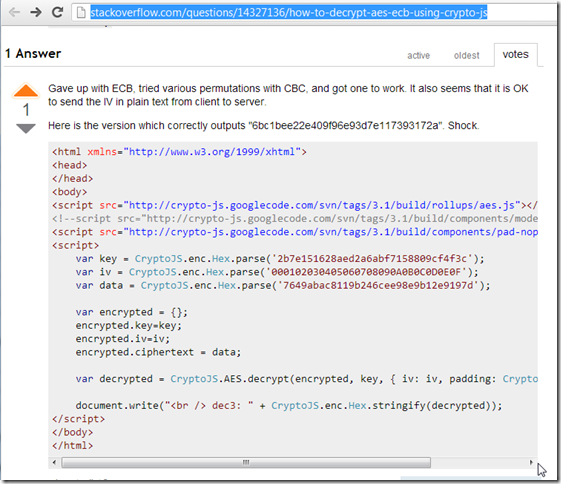Screen dimensions: 561x484
Task: Click the closing '</script>' tag line
Action: click(x=78, y=419)
